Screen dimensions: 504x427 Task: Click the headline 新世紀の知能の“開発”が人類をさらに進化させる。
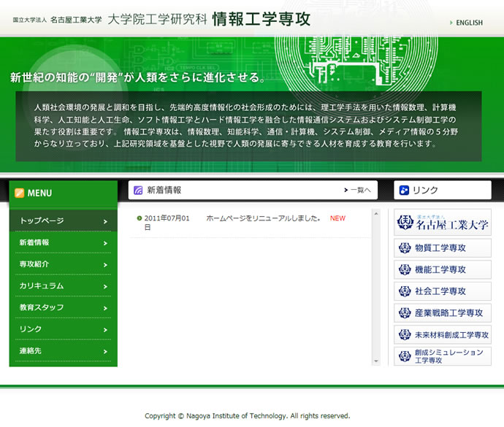137,77
